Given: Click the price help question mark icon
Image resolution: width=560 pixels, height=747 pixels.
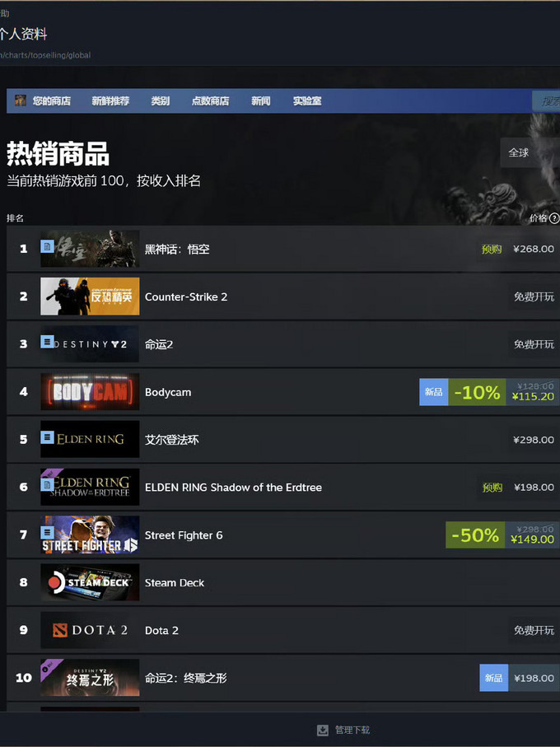Looking at the screenshot, I should (553, 218).
